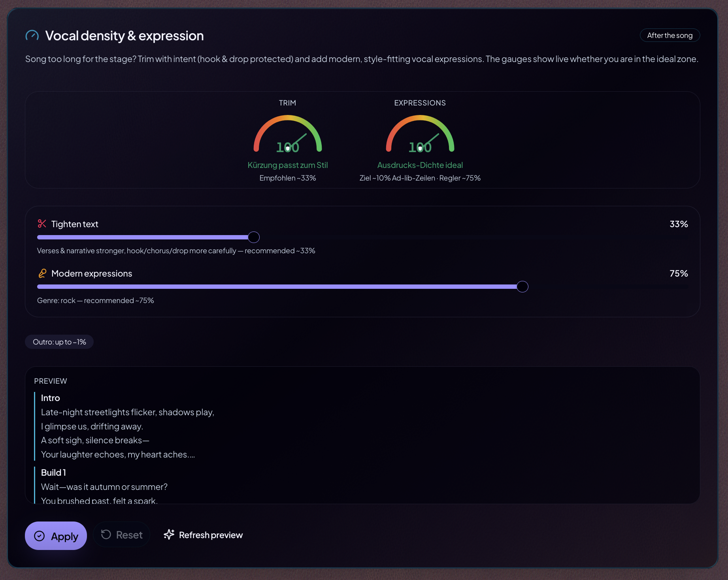Refresh the lyrics preview
The width and height of the screenshot is (728, 580).
(203, 535)
